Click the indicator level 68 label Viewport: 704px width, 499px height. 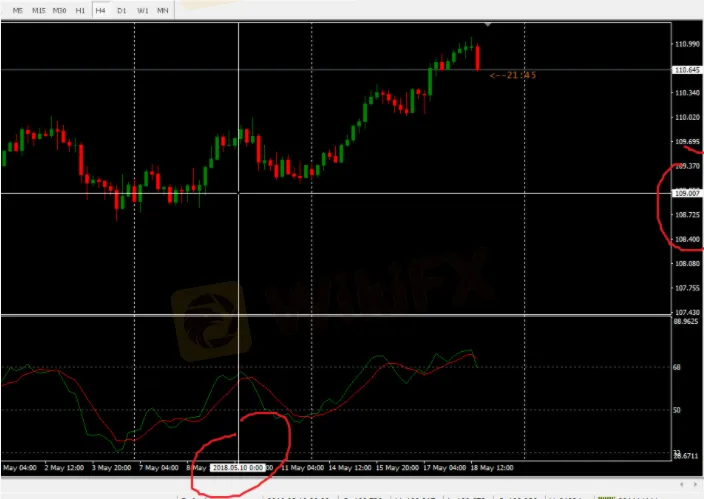(677, 367)
